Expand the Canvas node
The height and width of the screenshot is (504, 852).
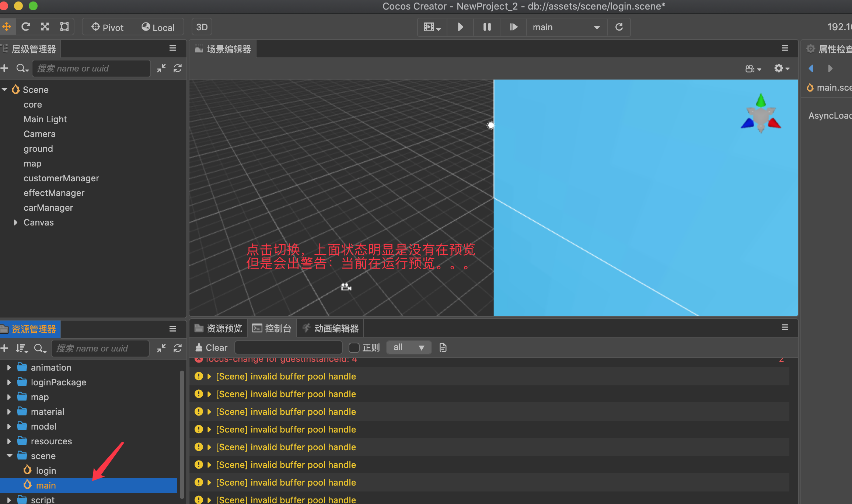15,223
